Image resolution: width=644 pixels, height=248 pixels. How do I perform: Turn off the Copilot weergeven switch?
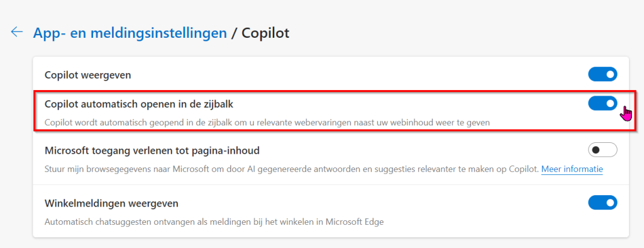(602, 74)
